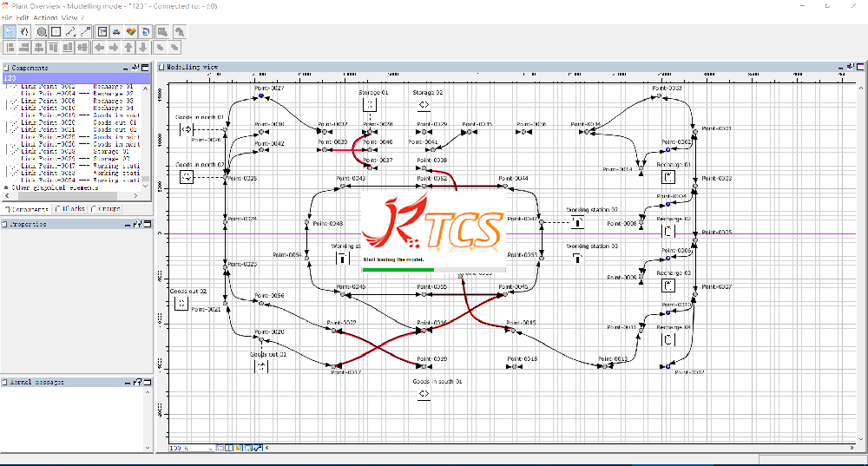Image resolution: width=868 pixels, height=466 pixels.
Task: Switch to the Components tab
Action: (26, 208)
